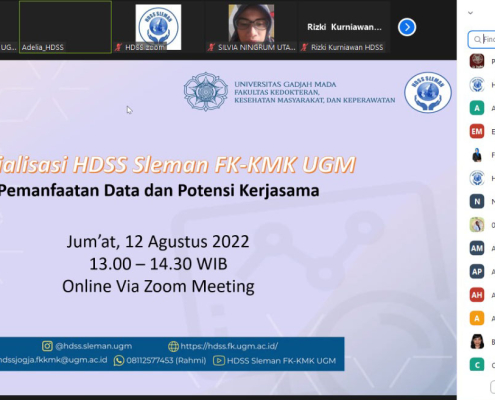The width and height of the screenshot is (495, 400).
Task: Select the dark N participant avatar
Action: 477,201
